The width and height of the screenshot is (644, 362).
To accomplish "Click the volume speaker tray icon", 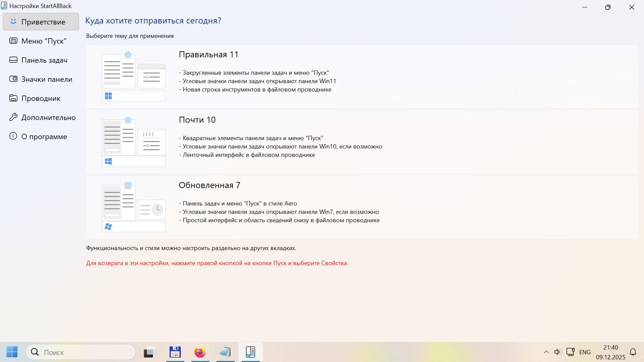I will click(x=557, y=352).
